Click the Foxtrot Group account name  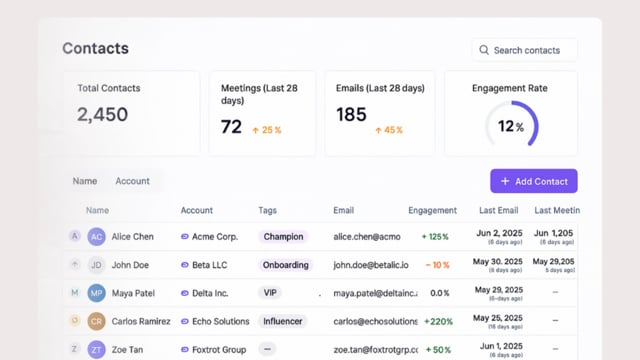(x=219, y=349)
